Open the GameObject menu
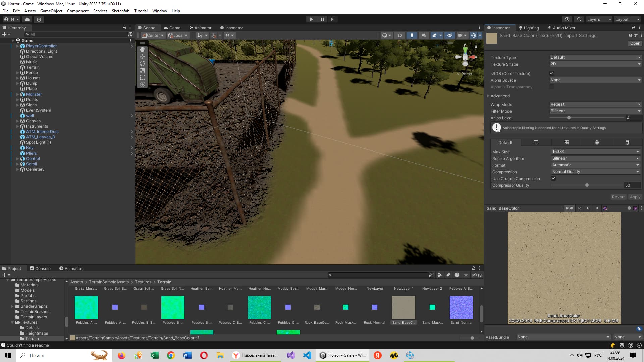Viewport: 644px width, 362px height. (x=51, y=11)
